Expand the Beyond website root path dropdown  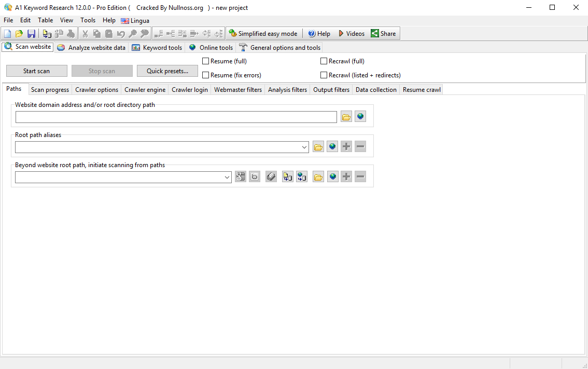227,177
